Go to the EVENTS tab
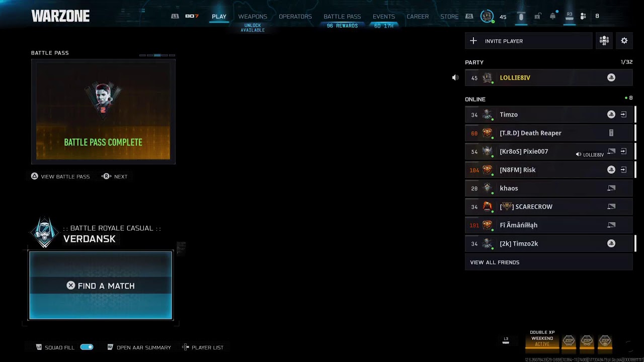Image resolution: width=644 pixels, height=362 pixels. click(x=384, y=17)
